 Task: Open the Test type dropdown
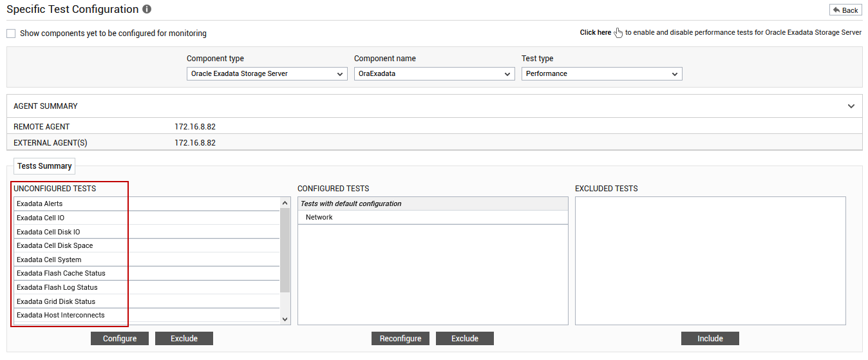coord(602,74)
